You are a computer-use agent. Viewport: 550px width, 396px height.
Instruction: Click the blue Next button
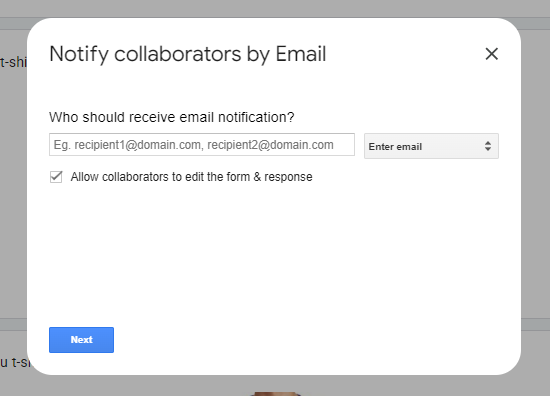pos(81,340)
